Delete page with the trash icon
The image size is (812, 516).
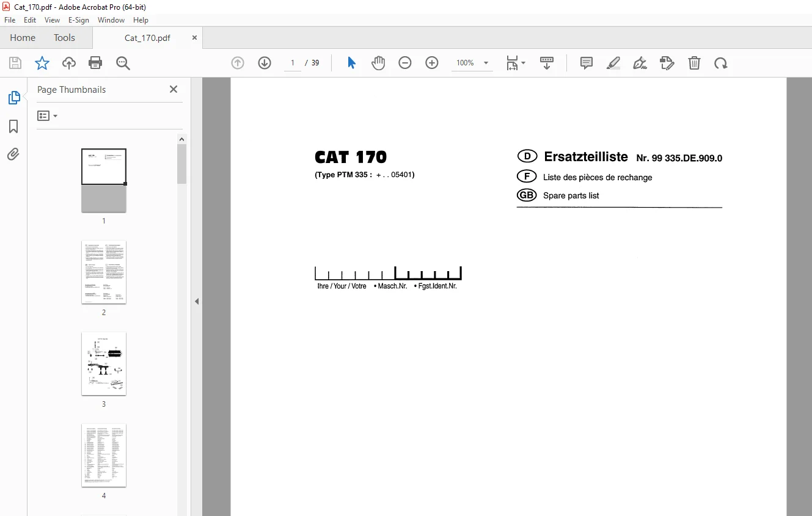pyautogui.click(x=694, y=63)
